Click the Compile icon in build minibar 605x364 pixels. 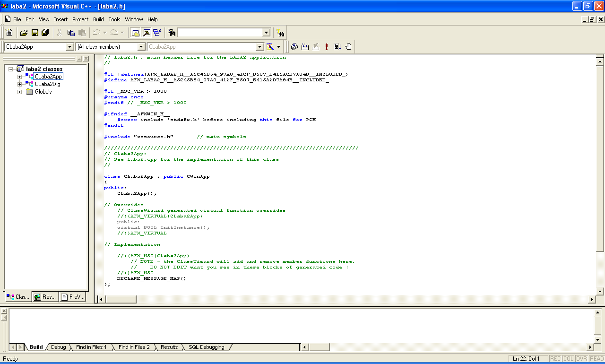tap(294, 46)
